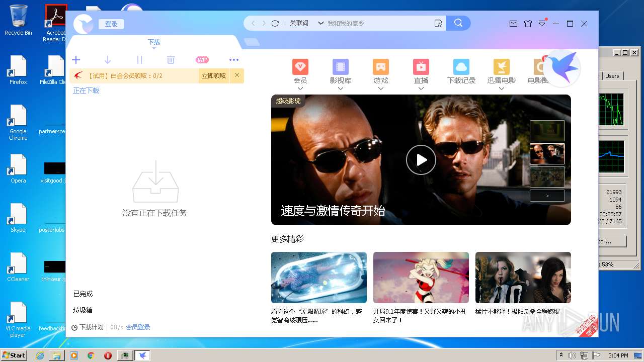Open the 关联词 dropdown

(306, 23)
